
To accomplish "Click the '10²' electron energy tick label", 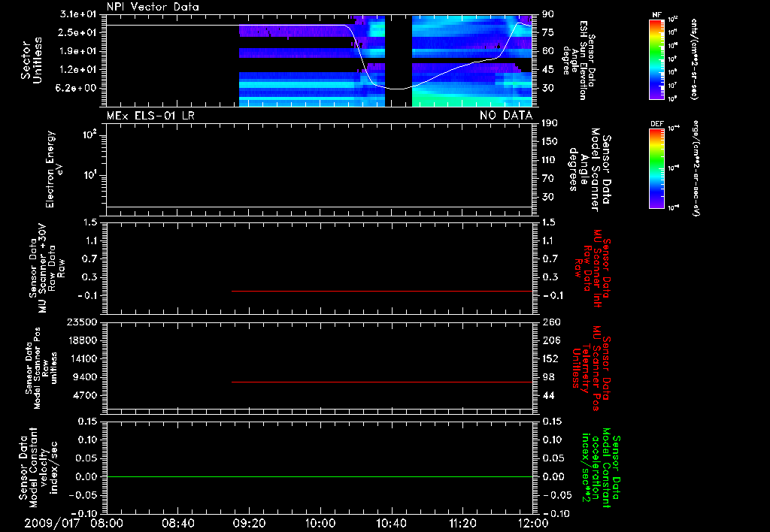I will tap(90, 134).
